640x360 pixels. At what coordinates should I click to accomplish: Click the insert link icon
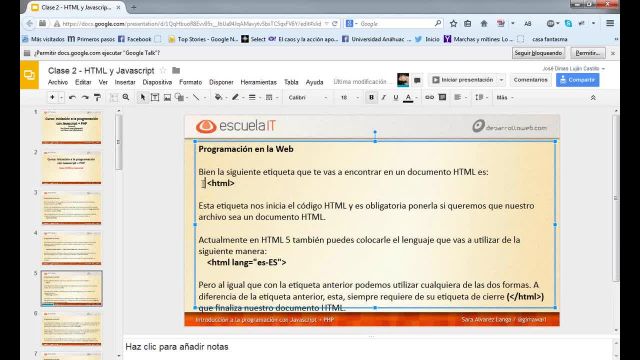tap(429, 98)
